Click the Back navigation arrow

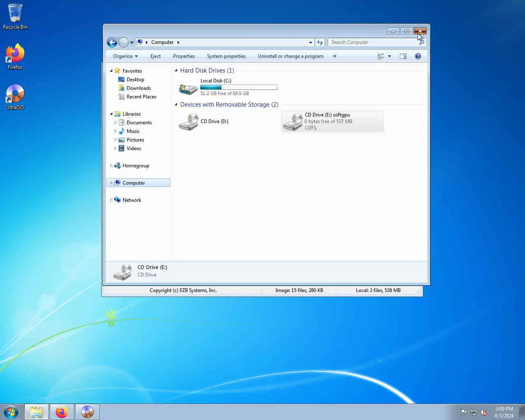click(x=112, y=42)
